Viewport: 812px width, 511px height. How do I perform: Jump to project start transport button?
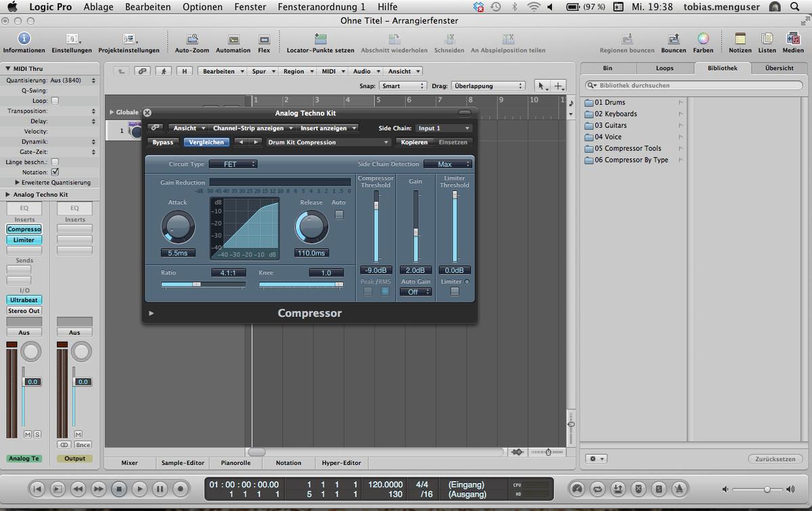click(x=38, y=489)
